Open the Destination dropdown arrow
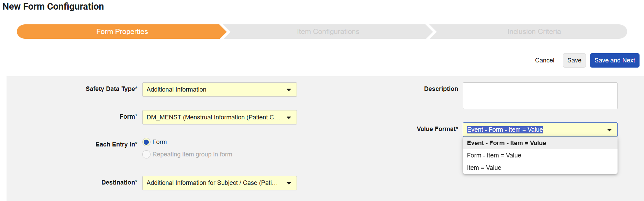The width and height of the screenshot is (644, 201). (x=289, y=183)
